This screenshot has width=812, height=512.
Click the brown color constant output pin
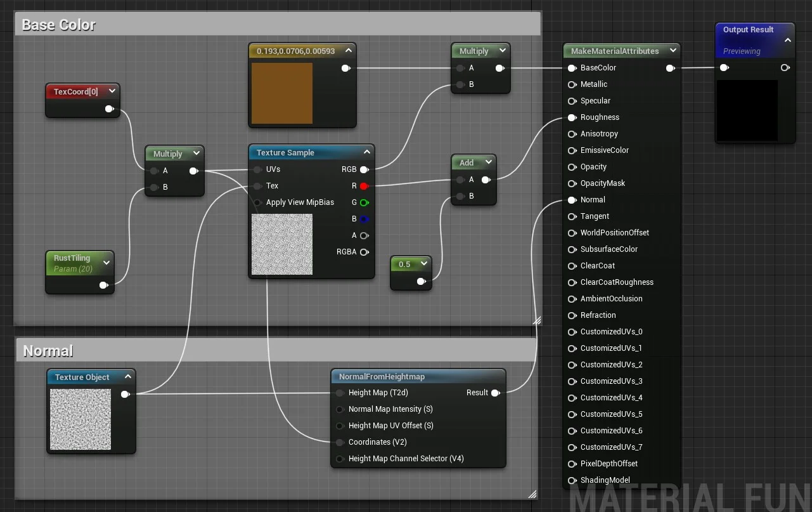click(x=345, y=68)
